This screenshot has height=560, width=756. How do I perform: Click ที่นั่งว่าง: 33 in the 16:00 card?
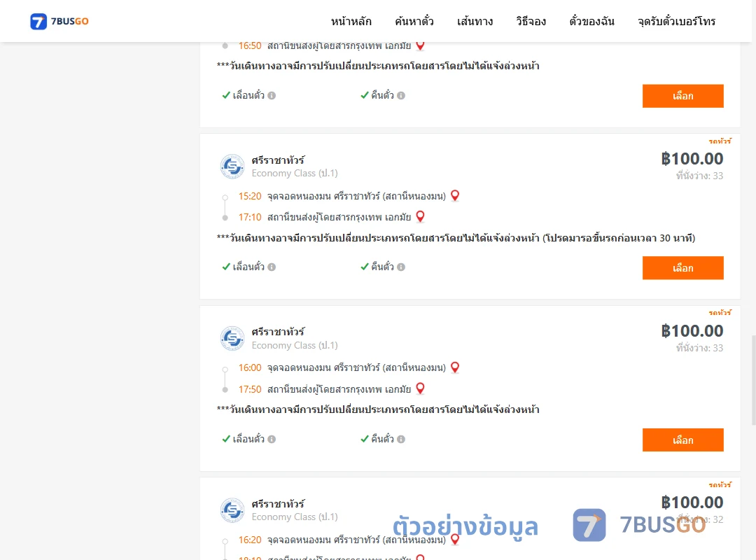point(699,348)
